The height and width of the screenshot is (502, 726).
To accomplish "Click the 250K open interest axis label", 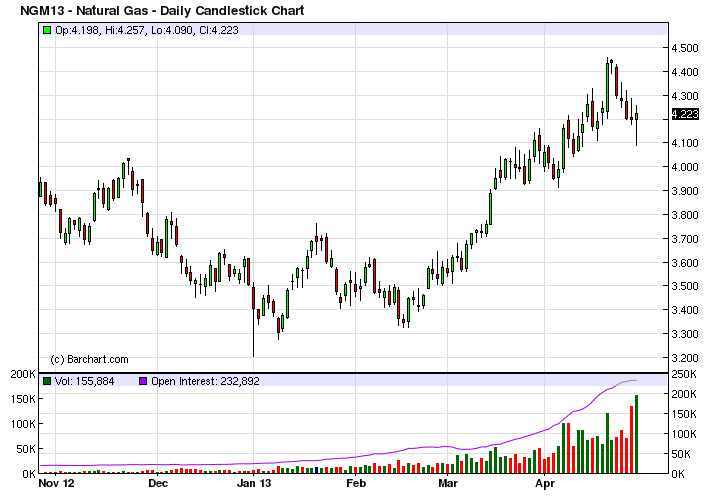I will pos(683,374).
